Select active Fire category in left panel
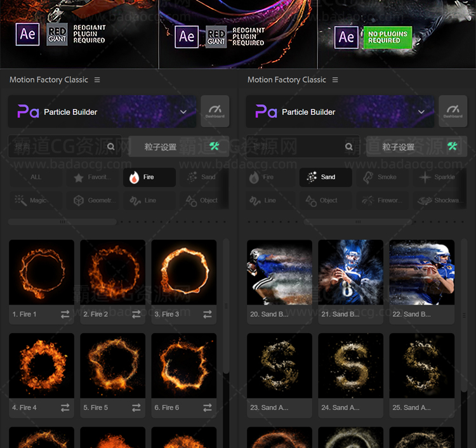 [149, 177]
